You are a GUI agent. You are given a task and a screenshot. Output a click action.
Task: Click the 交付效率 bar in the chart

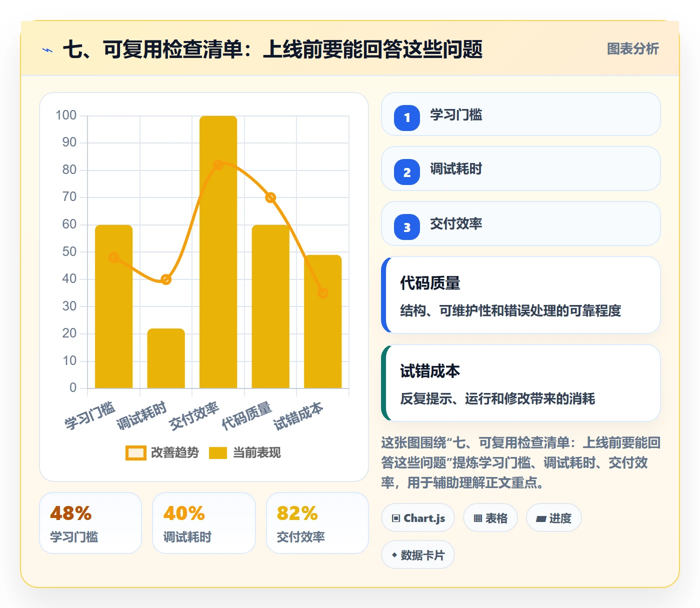click(x=218, y=252)
